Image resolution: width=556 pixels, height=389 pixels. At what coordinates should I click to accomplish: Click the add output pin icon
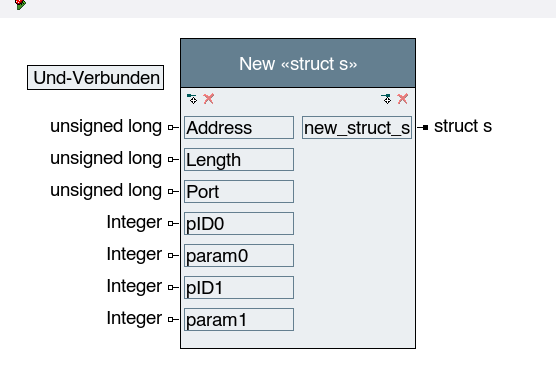coord(386,99)
